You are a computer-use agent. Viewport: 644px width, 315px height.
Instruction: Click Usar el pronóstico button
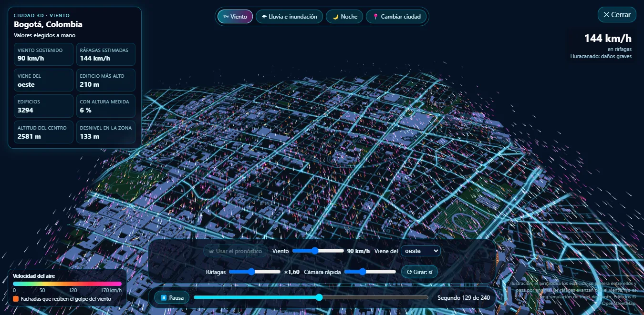coord(235,251)
